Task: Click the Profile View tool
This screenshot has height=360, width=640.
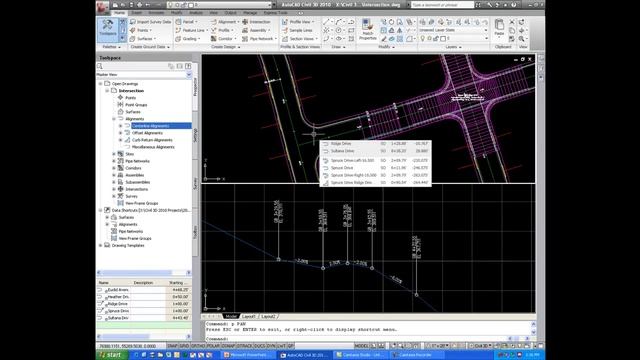Action: pos(298,22)
